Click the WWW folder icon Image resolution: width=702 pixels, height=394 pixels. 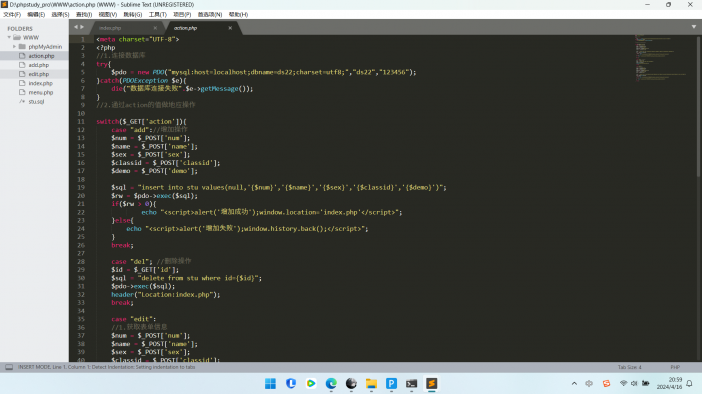coord(17,37)
